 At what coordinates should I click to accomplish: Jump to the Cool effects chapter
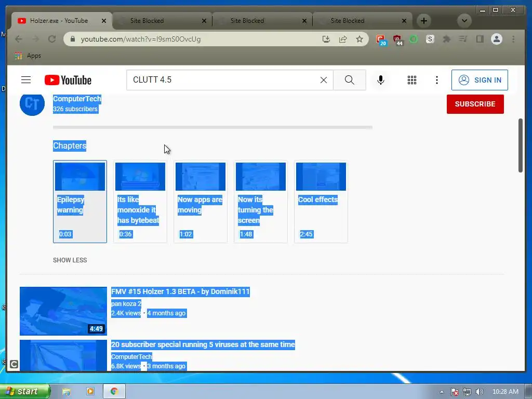[321, 202]
